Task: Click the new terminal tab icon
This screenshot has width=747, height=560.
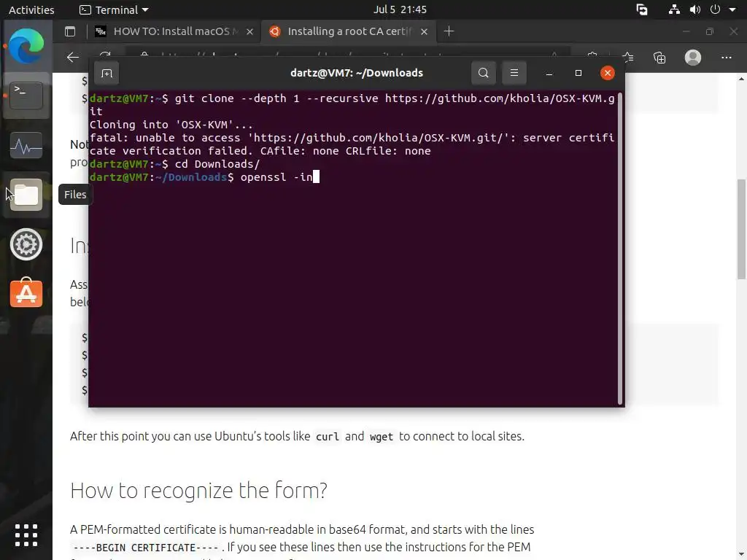Action: [107, 73]
